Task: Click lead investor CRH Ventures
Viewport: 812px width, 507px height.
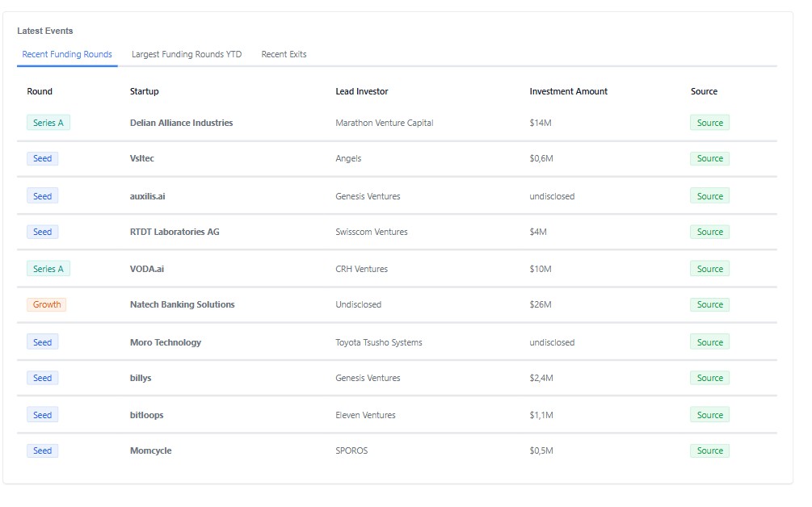Action: tap(361, 269)
